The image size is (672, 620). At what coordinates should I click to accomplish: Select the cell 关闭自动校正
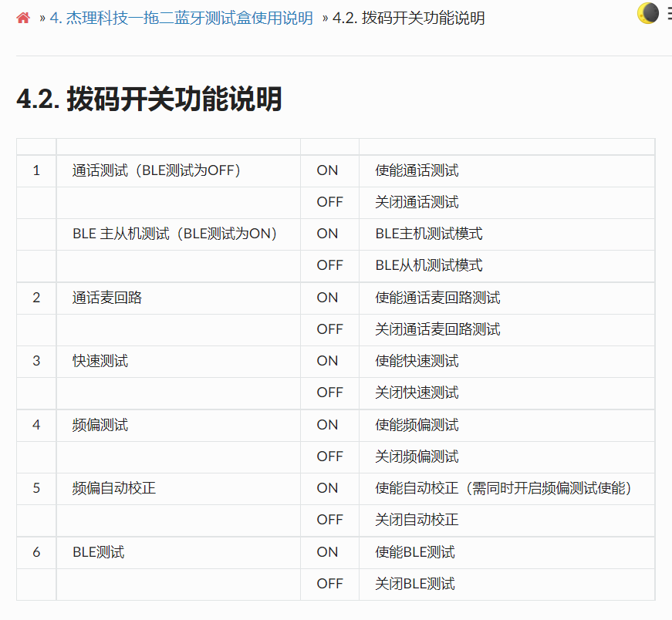click(x=507, y=521)
